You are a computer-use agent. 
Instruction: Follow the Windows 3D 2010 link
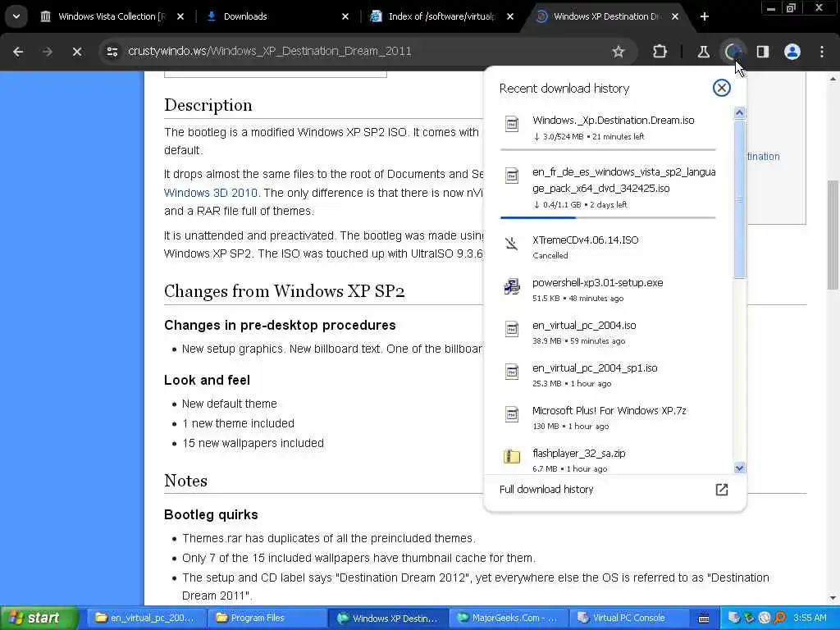point(211,193)
